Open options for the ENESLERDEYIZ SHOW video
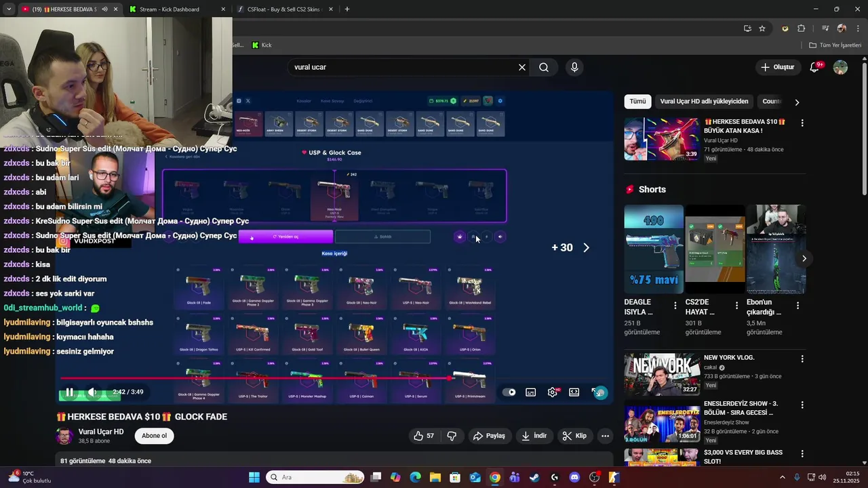The image size is (868, 488). click(x=802, y=405)
